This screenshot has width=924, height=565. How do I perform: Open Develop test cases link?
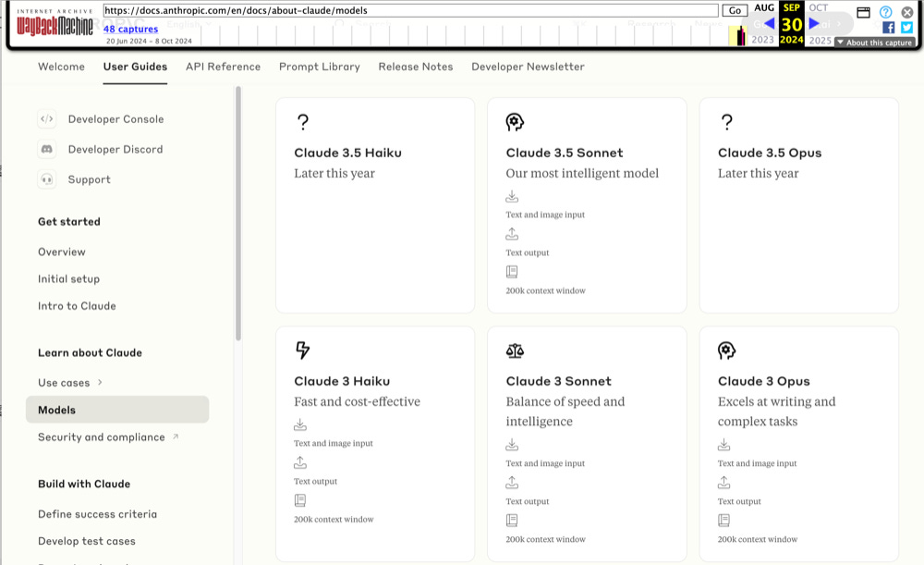pos(87,541)
